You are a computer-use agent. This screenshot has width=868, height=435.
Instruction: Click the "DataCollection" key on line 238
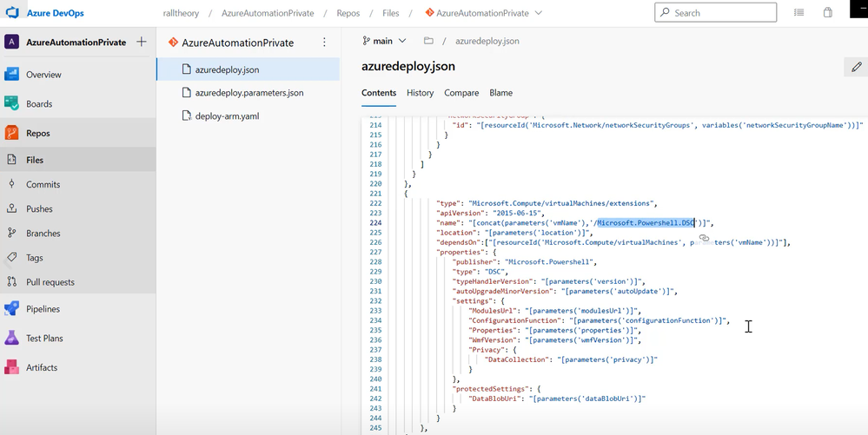[516, 359]
